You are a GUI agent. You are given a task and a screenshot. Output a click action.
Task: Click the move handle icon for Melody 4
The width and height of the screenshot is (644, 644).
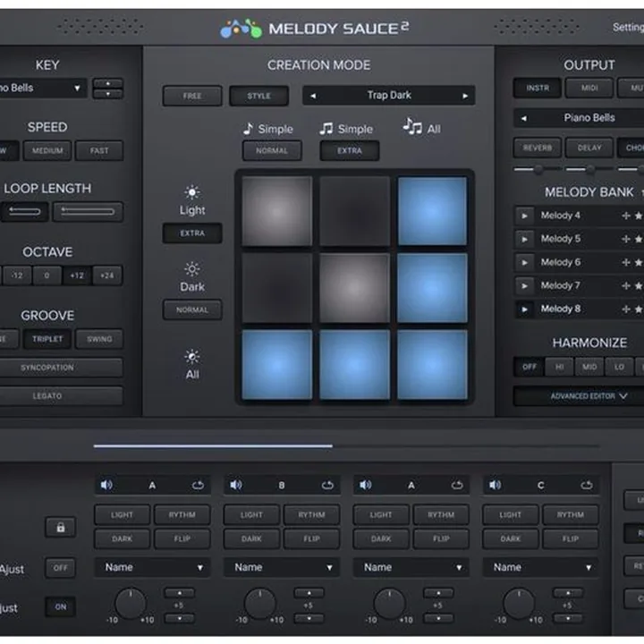(x=625, y=216)
